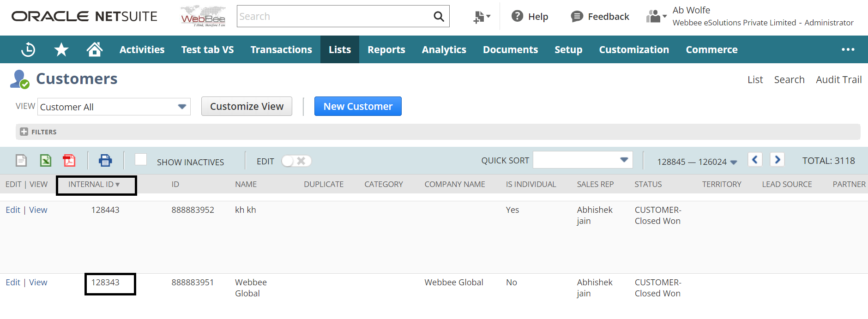
Task: Open the Recent Records history icon
Action: pos(28,49)
